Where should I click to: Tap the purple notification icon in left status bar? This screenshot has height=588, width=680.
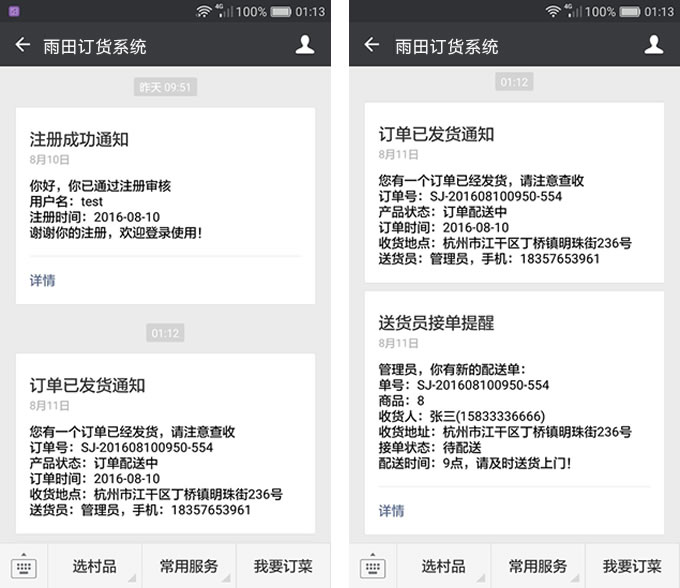pyautogui.click(x=14, y=11)
